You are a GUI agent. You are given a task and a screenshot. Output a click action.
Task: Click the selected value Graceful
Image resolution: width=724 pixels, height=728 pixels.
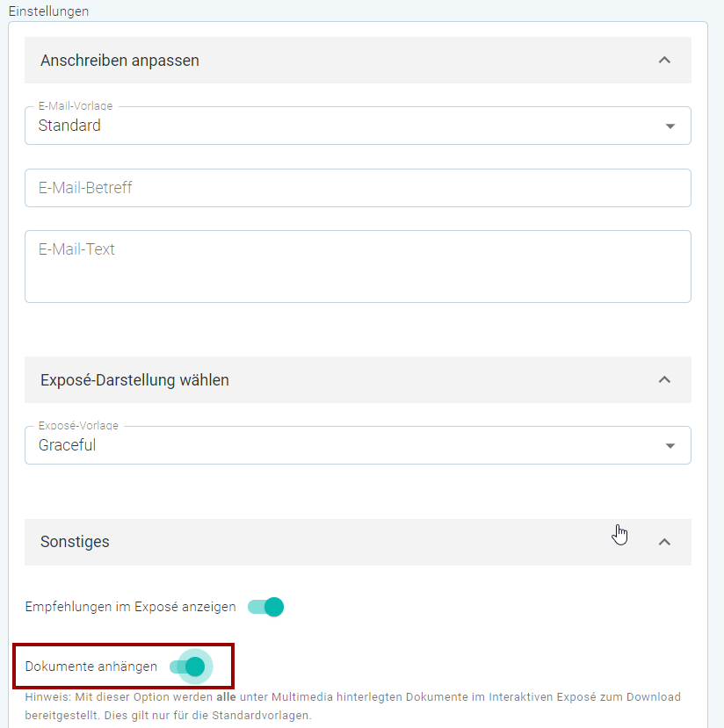click(68, 444)
